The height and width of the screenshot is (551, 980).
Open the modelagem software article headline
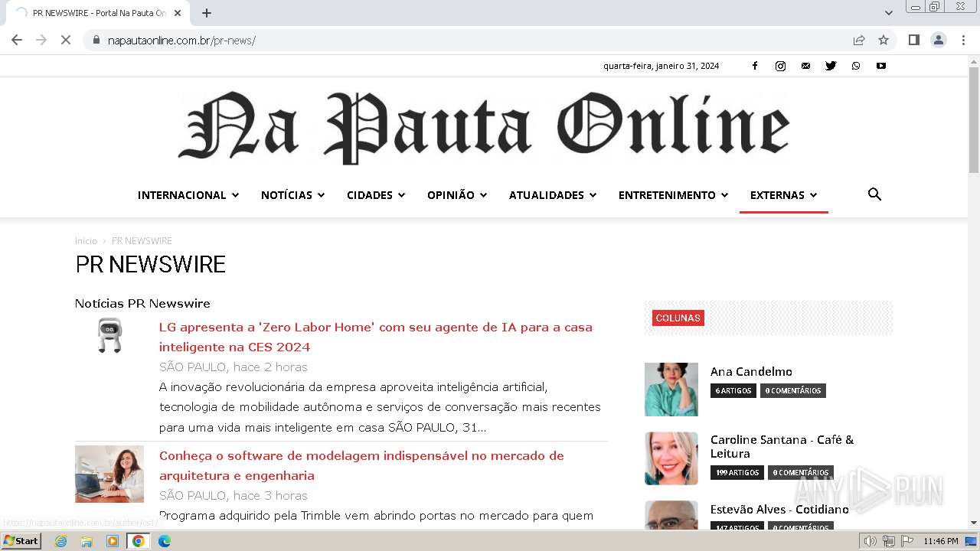pos(361,465)
